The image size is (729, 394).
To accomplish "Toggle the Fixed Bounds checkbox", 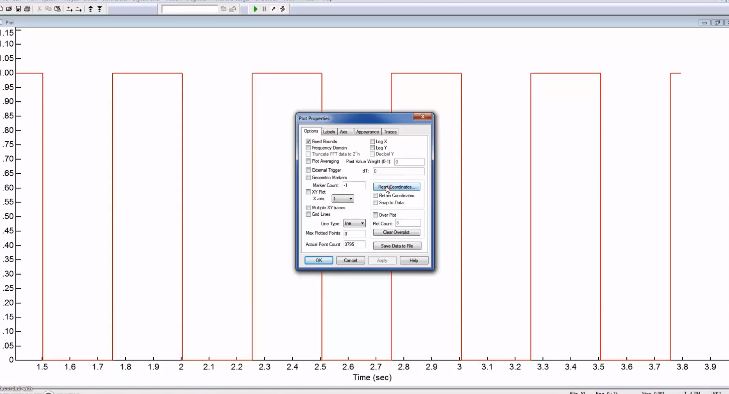I will click(308, 141).
